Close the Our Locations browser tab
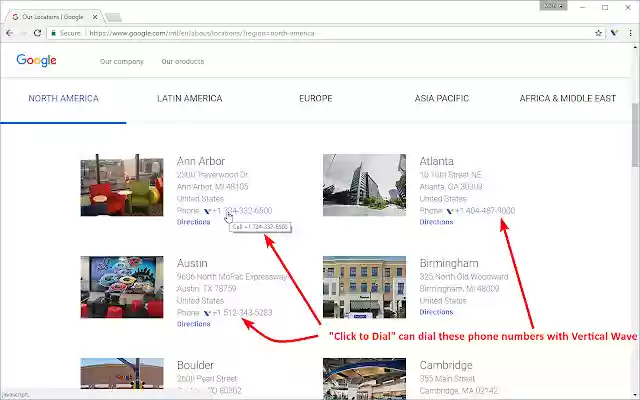The image size is (640, 400). (x=95, y=17)
